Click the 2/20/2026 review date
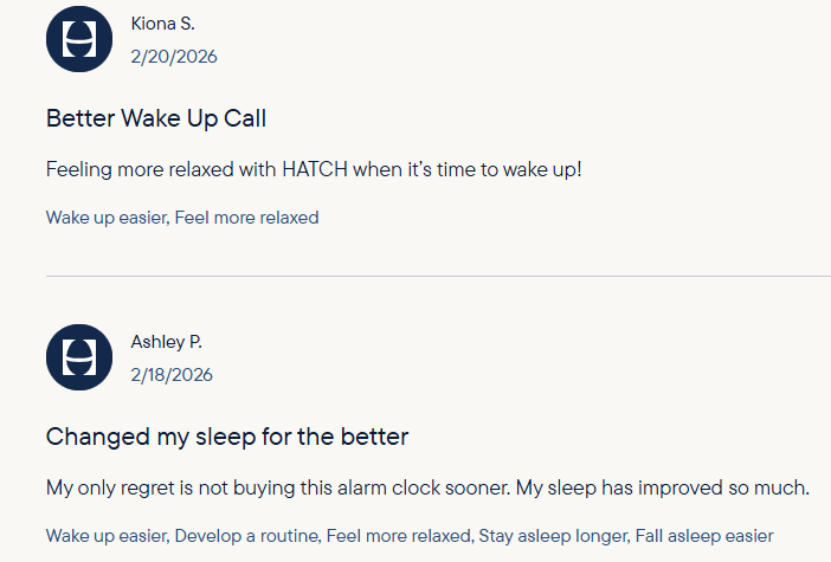The image size is (831, 562). pyautogui.click(x=174, y=57)
